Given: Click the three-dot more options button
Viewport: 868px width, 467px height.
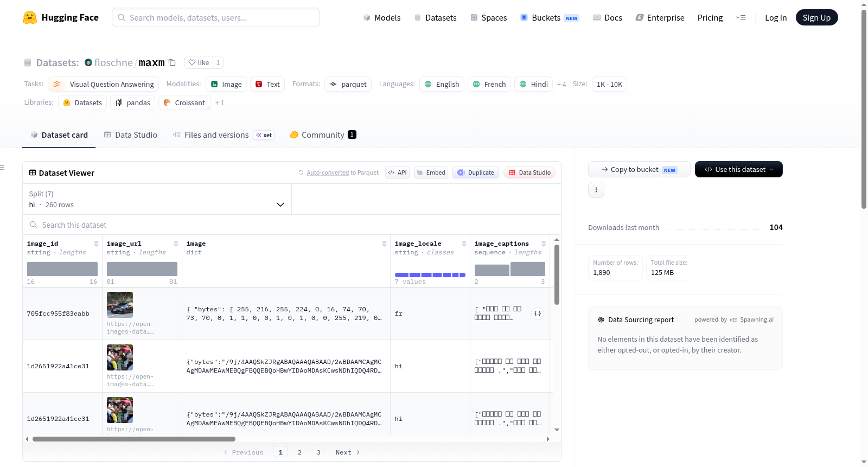Looking at the screenshot, I should [596, 190].
